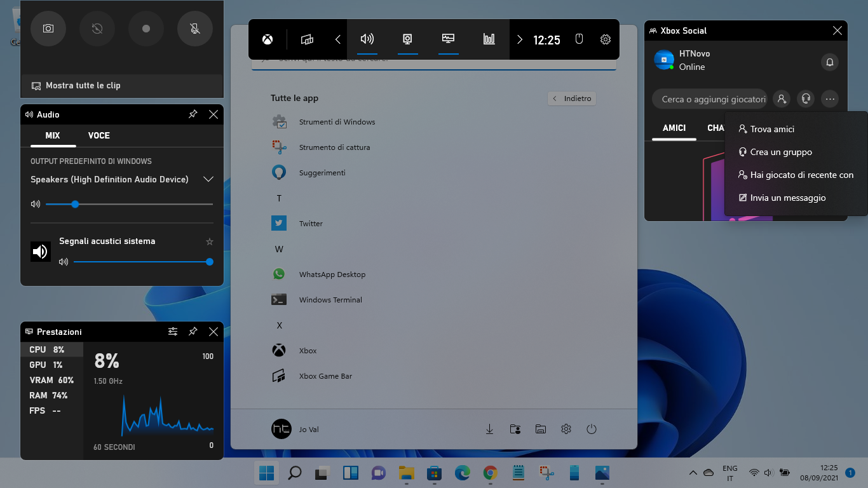Select the CPU metric

click(52, 349)
